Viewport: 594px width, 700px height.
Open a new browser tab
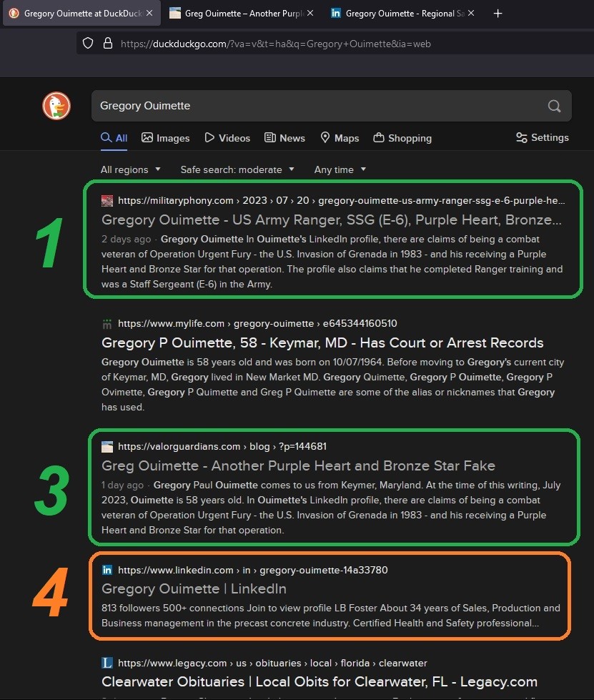point(498,14)
